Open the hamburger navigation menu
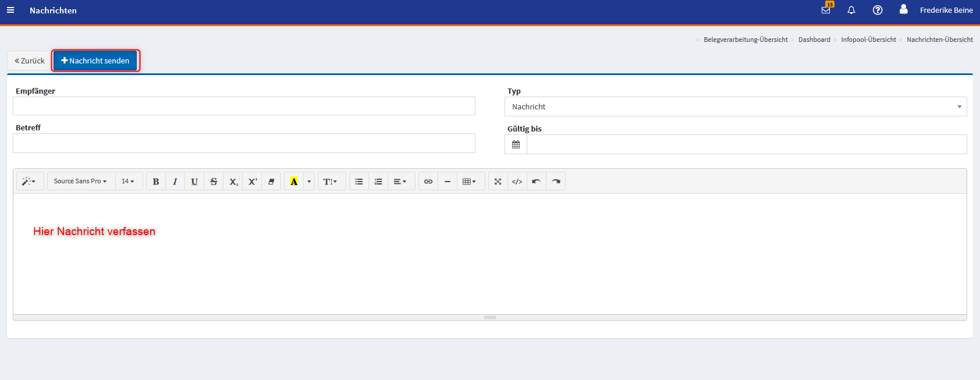Viewport: 980px width, 380px height. coord(10,10)
